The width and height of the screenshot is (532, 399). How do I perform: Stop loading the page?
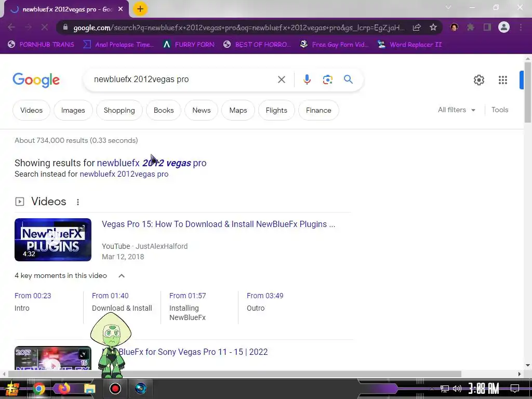tap(45, 27)
